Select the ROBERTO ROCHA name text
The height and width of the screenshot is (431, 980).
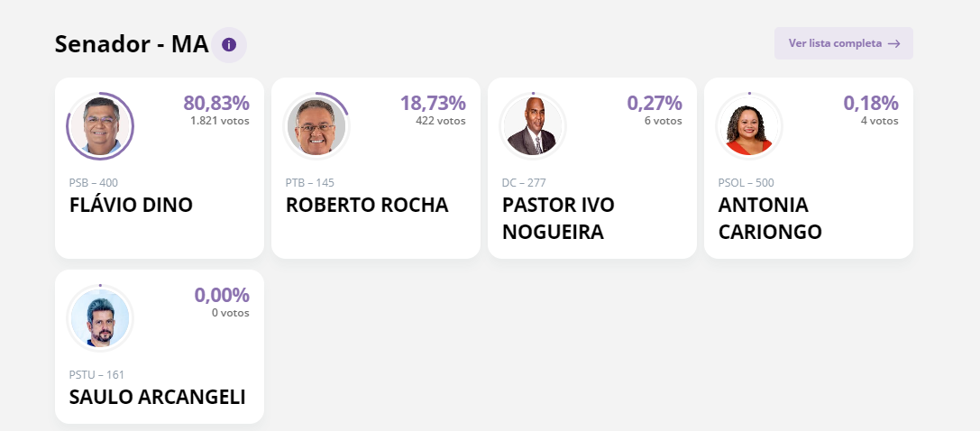point(367,205)
